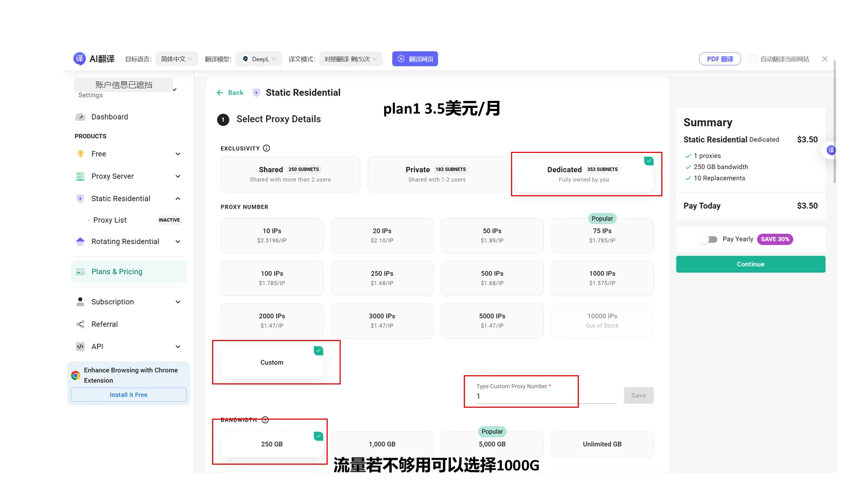The image size is (868, 488).
Task: Click the Bandwidth info icon
Action: (265, 420)
